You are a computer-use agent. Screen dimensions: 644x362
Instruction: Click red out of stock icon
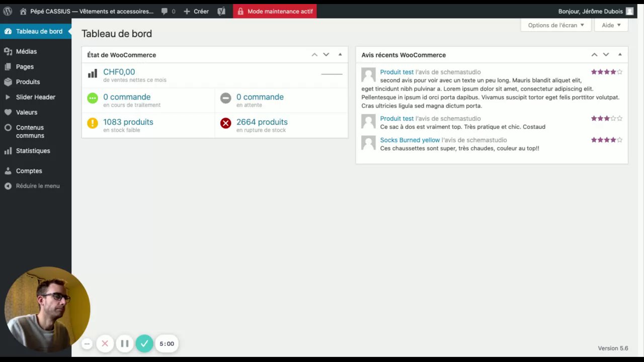pyautogui.click(x=226, y=123)
